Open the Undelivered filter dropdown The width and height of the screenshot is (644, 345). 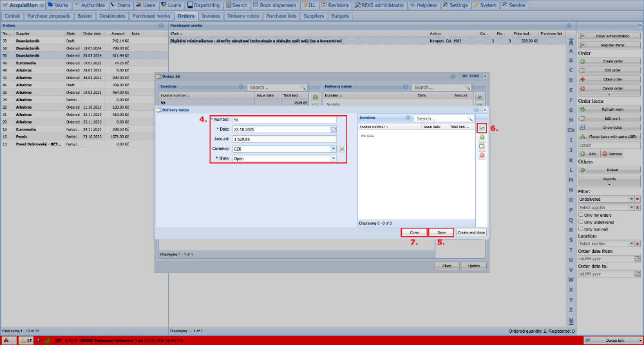pos(632,199)
